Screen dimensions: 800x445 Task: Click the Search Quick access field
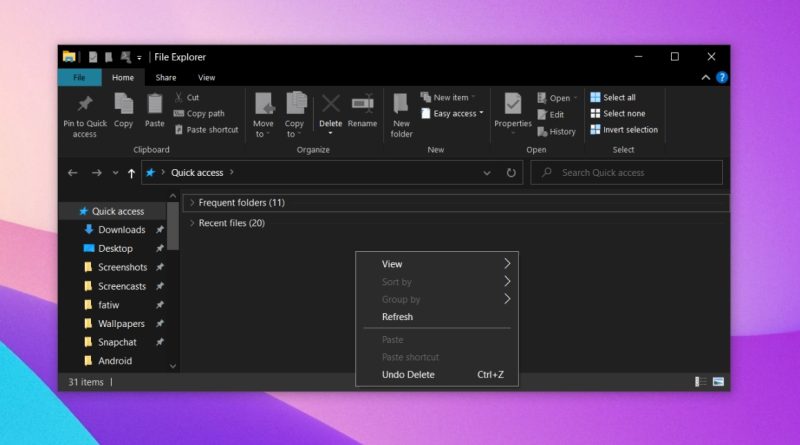(627, 172)
